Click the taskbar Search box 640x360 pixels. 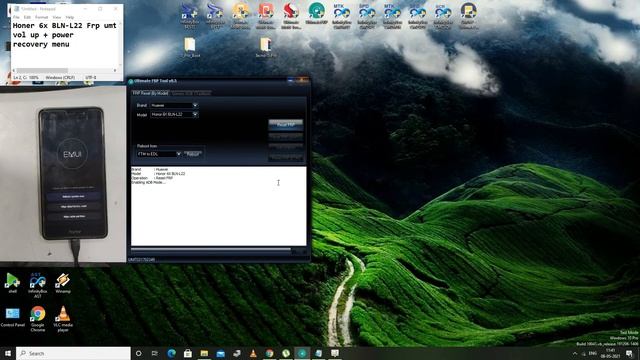pyautogui.click(x=73, y=353)
